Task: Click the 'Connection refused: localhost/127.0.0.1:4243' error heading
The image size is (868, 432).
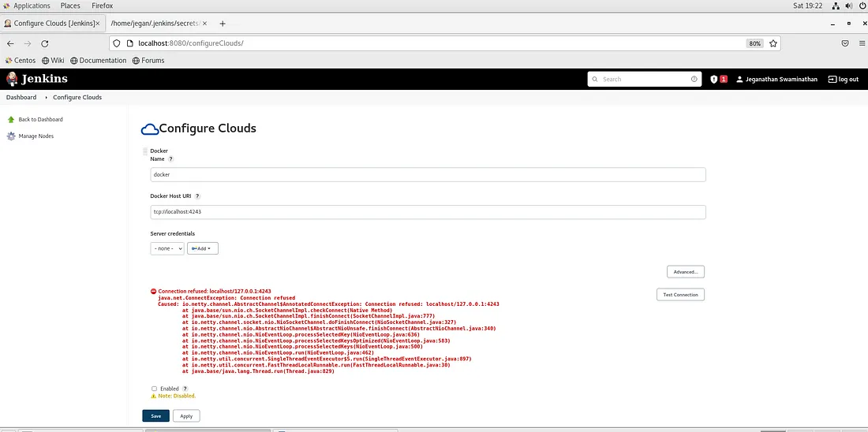Action: click(x=214, y=291)
